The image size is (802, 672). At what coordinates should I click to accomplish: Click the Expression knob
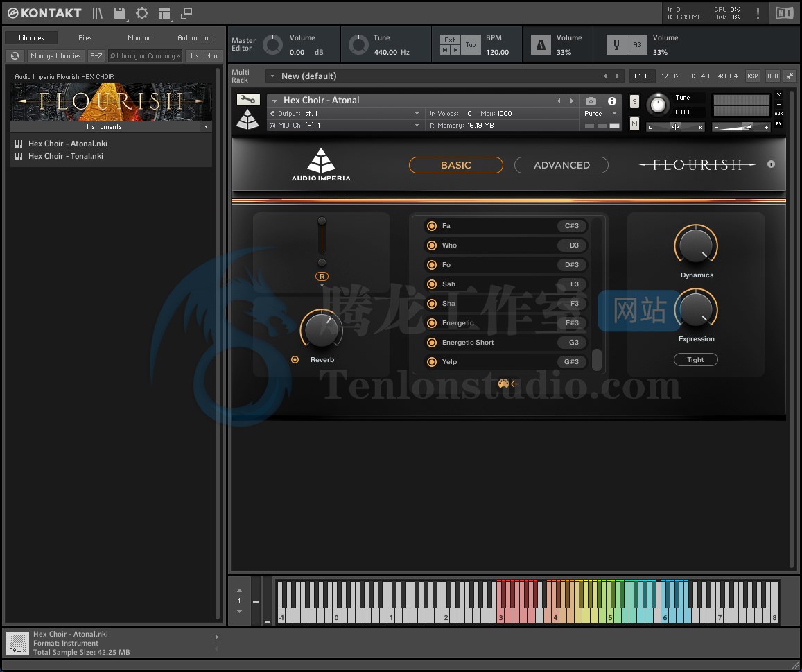pos(696,309)
